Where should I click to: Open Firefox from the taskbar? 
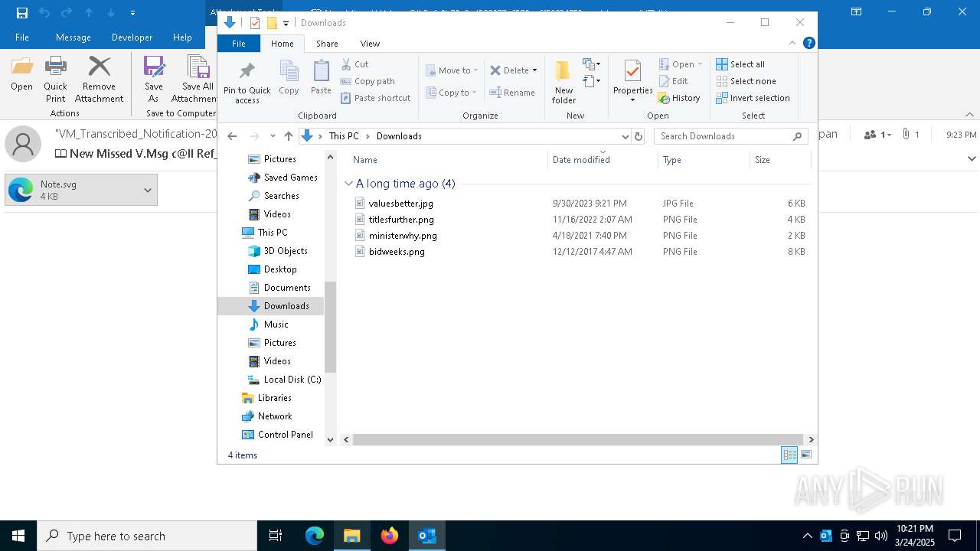pyautogui.click(x=390, y=536)
